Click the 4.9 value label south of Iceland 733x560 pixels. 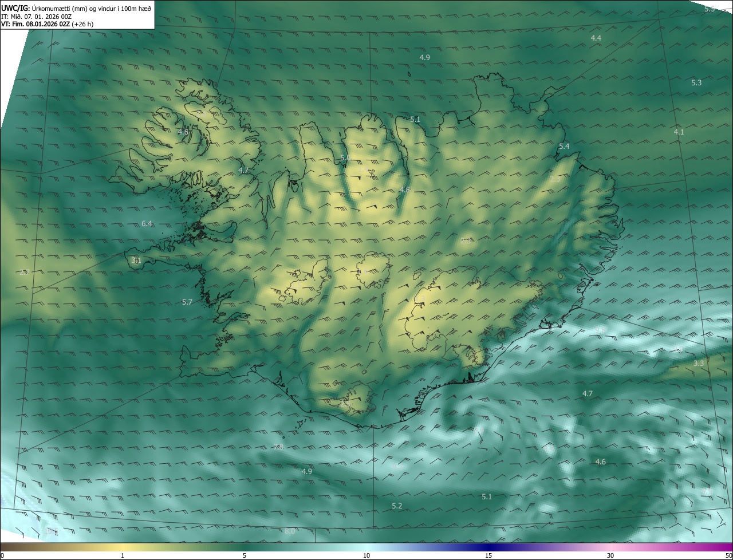[307, 472]
